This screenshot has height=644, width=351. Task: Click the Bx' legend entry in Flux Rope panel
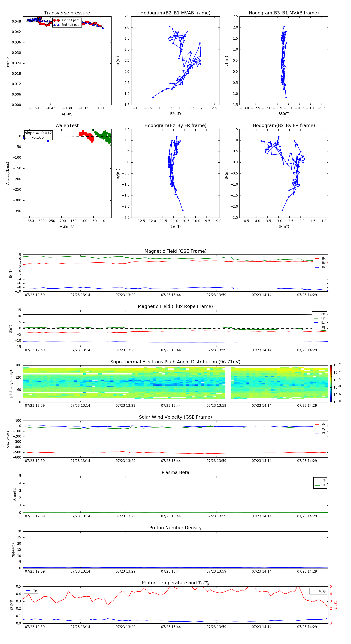pos(320,314)
